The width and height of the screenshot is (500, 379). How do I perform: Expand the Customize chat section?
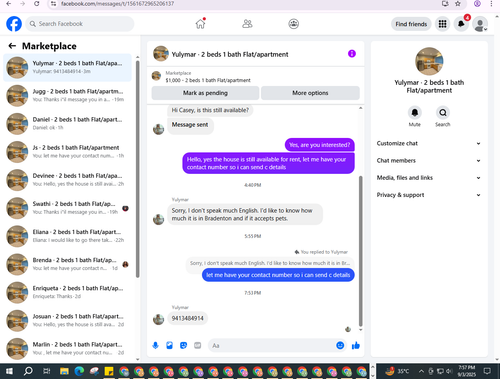pyautogui.click(x=429, y=143)
